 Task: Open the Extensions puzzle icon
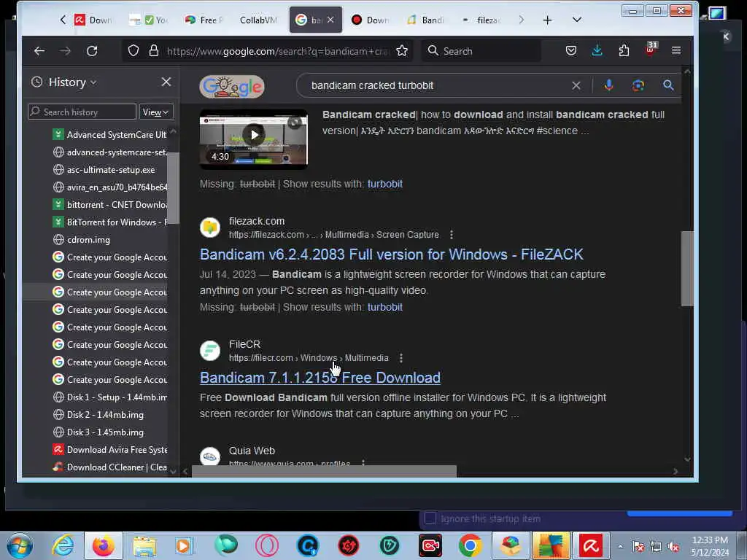click(x=624, y=50)
